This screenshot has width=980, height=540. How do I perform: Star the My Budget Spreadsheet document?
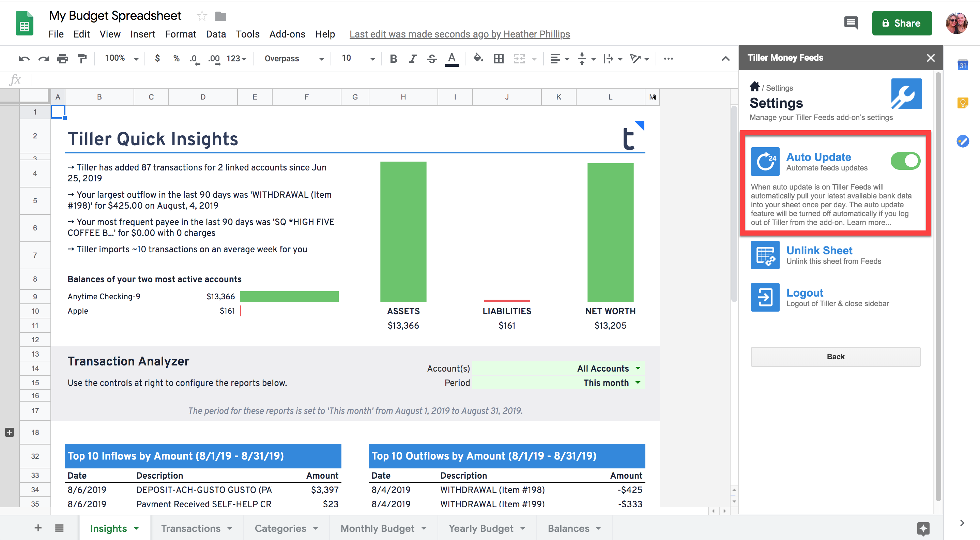(202, 16)
